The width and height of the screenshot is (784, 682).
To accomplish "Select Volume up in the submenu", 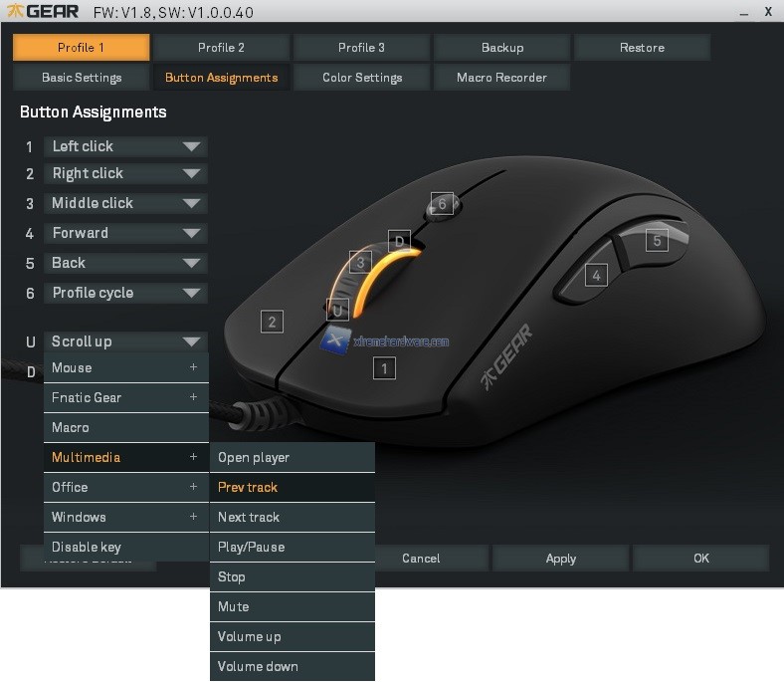I will pos(292,636).
